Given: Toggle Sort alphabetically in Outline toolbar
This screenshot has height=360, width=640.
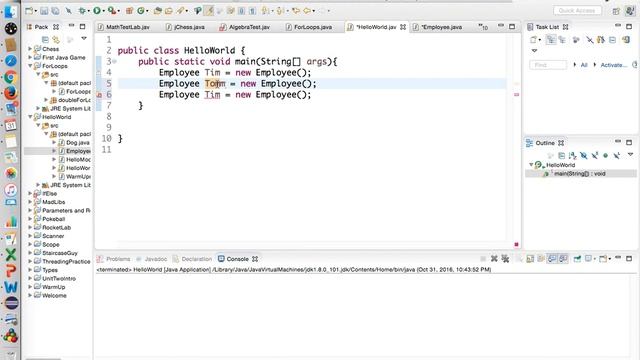Looking at the screenshot, I should click(573, 156).
